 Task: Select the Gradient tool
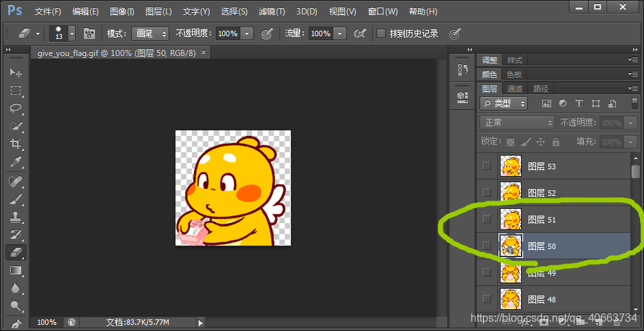click(16, 270)
